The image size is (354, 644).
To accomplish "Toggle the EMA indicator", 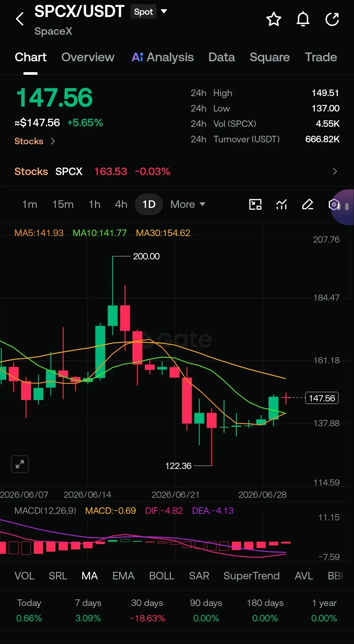I will click(x=123, y=576).
